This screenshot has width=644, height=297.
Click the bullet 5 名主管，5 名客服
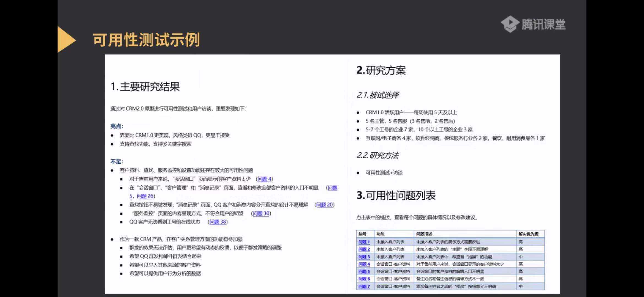pyautogui.click(x=410, y=121)
